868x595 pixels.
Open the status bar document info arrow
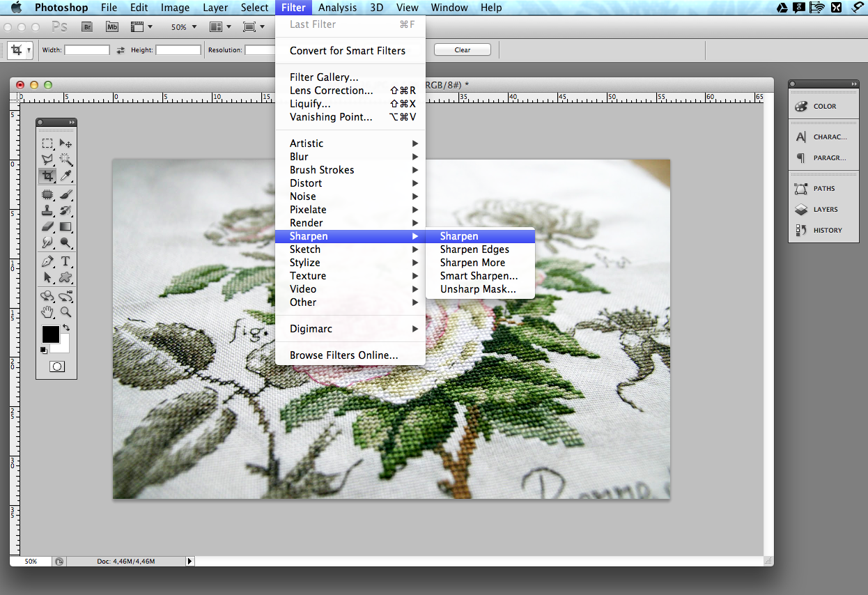pyautogui.click(x=189, y=561)
